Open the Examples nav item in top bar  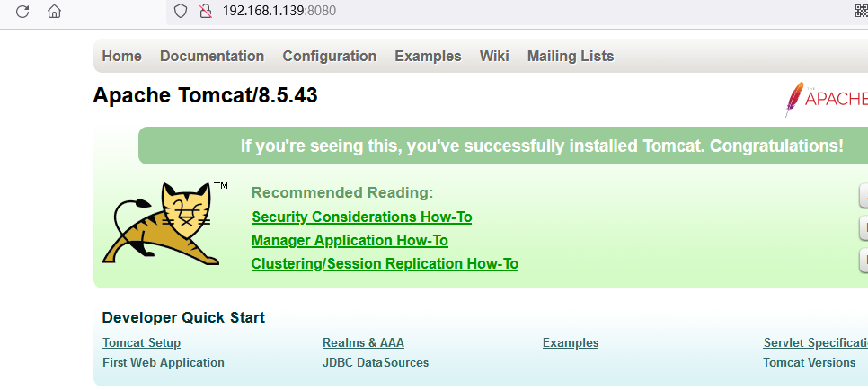coord(428,56)
